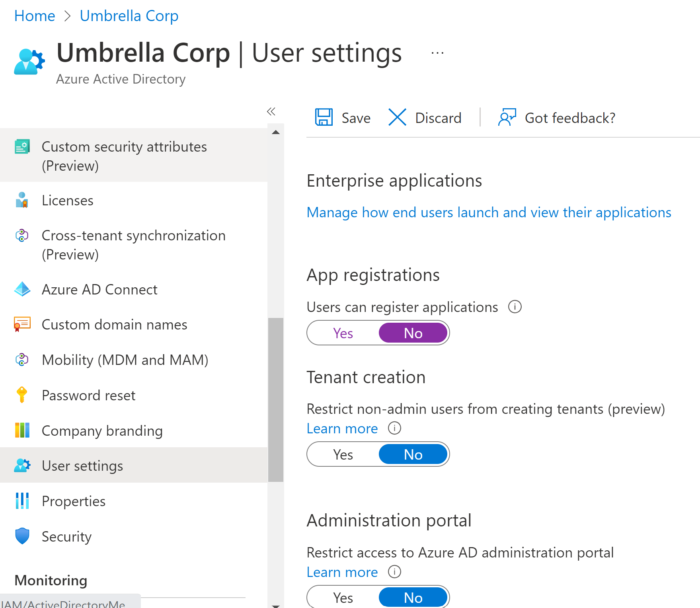Select the Mobility (MDM and MAM) icon
The height and width of the screenshot is (608, 700).
coord(21,360)
